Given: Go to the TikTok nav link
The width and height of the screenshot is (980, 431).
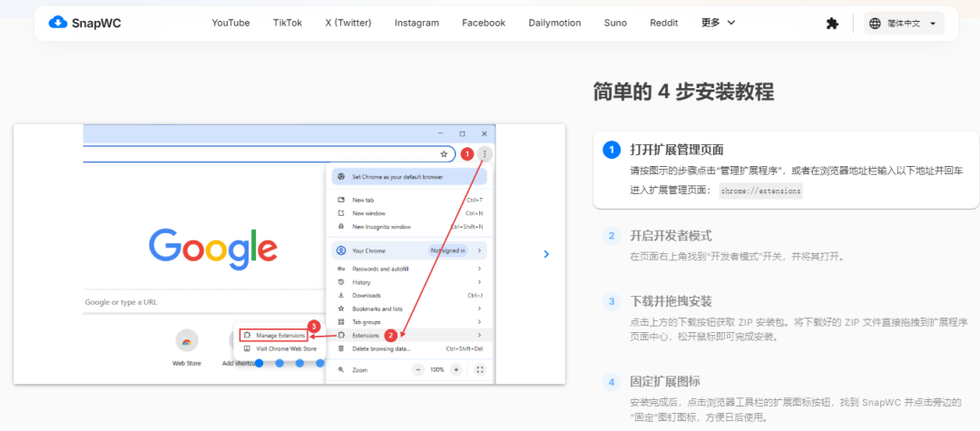Looking at the screenshot, I should (x=288, y=23).
